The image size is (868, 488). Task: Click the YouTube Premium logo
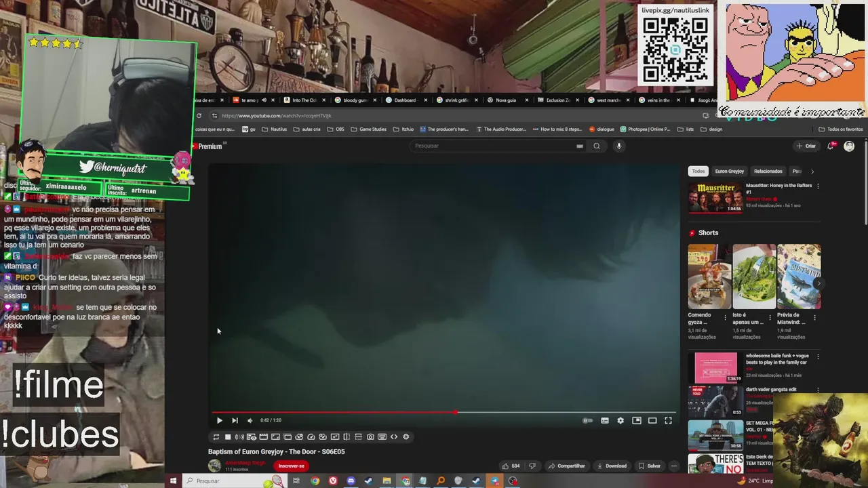pos(208,146)
